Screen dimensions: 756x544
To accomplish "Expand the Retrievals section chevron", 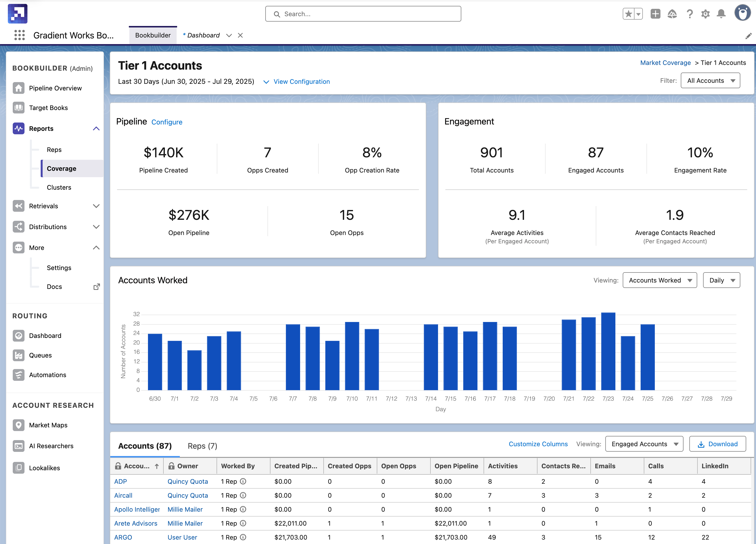I will click(x=96, y=206).
